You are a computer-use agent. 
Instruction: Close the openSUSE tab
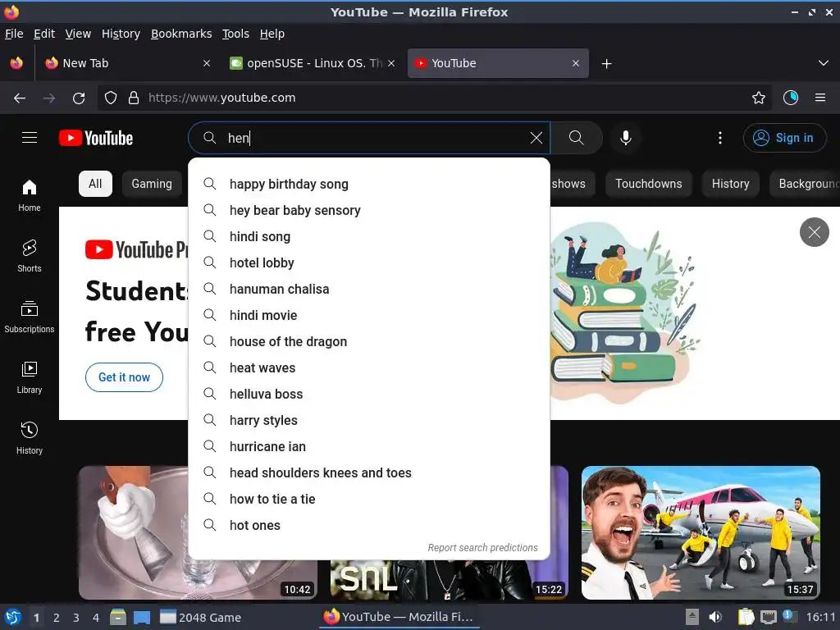[x=391, y=63]
